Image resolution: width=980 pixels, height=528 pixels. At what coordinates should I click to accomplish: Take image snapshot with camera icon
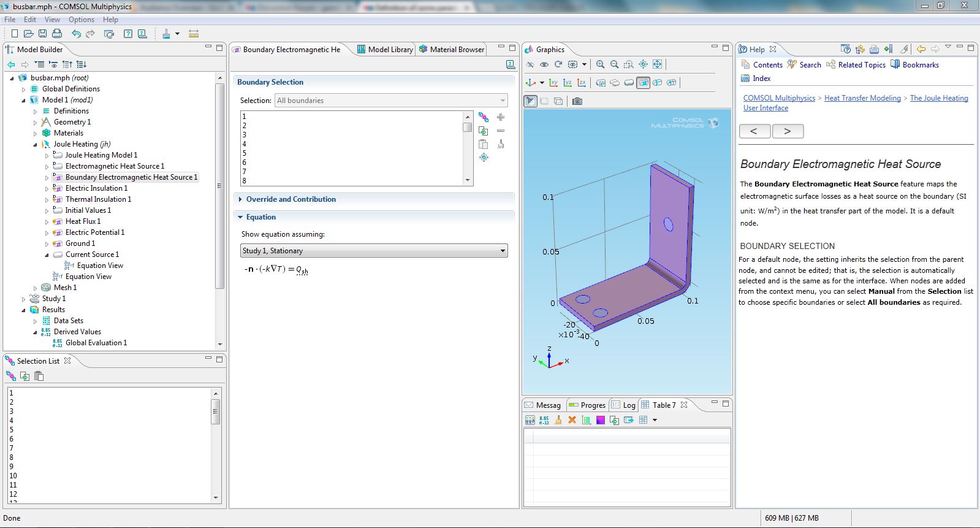577,101
